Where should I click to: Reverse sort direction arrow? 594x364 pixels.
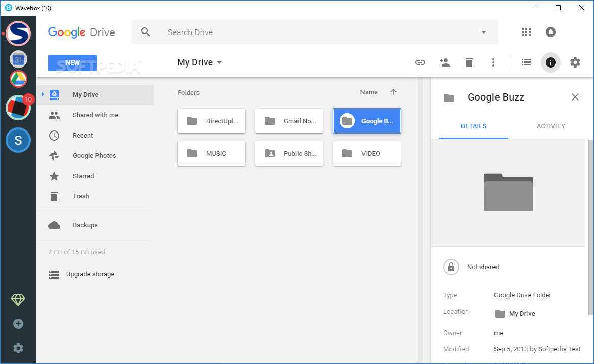coord(393,92)
